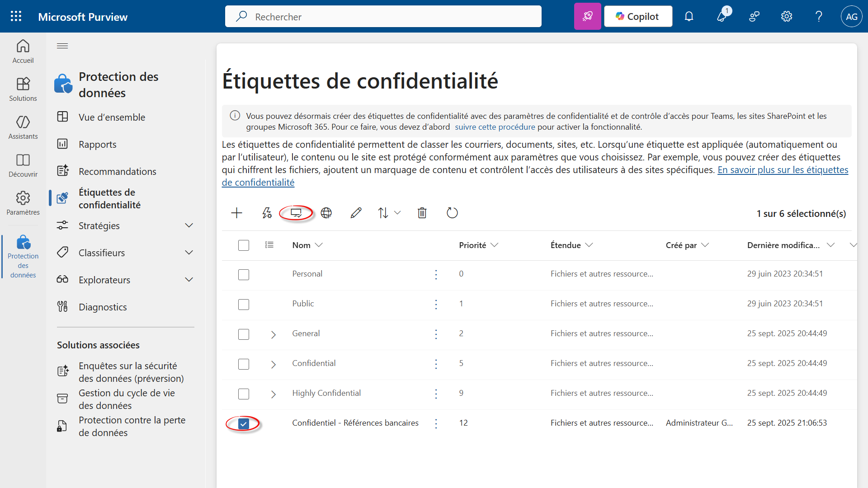Open the app launcher waffle icon
The width and height of the screenshot is (868, 488).
click(x=16, y=16)
